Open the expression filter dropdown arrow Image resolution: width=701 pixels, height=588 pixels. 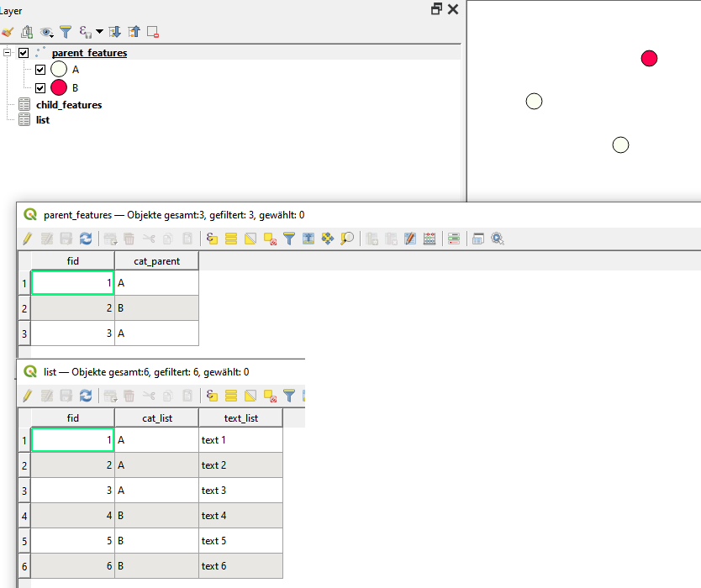point(99,34)
